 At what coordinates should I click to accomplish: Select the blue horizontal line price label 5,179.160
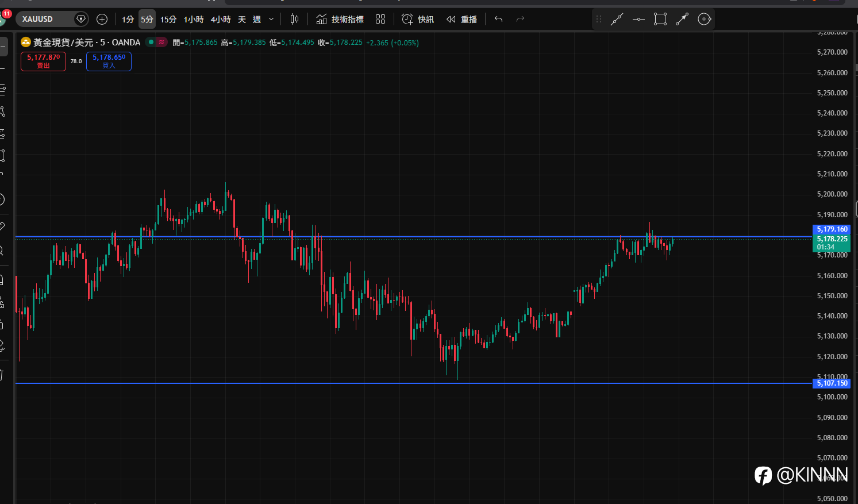pyautogui.click(x=832, y=229)
